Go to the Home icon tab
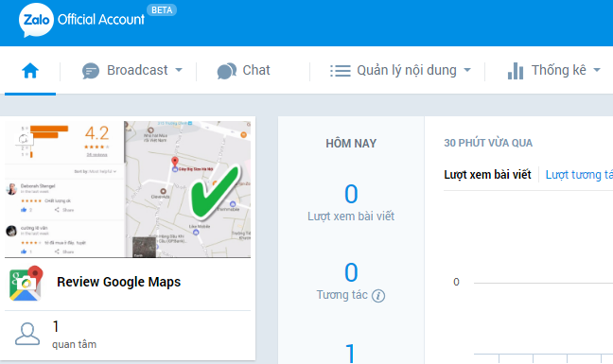This screenshot has height=364, width=613. [30, 71]
